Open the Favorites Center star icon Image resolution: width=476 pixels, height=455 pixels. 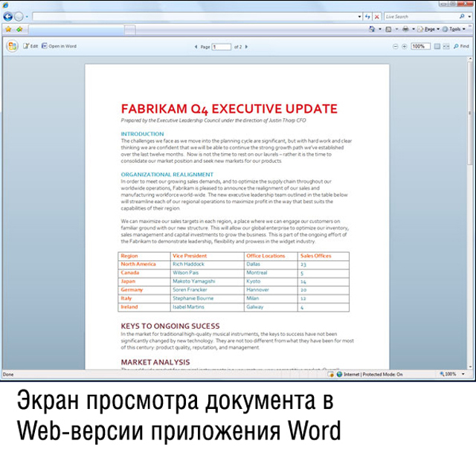(8, 29)
